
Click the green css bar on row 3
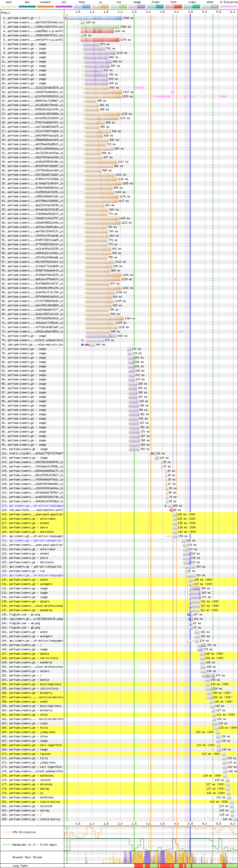(x=100, y=27)
